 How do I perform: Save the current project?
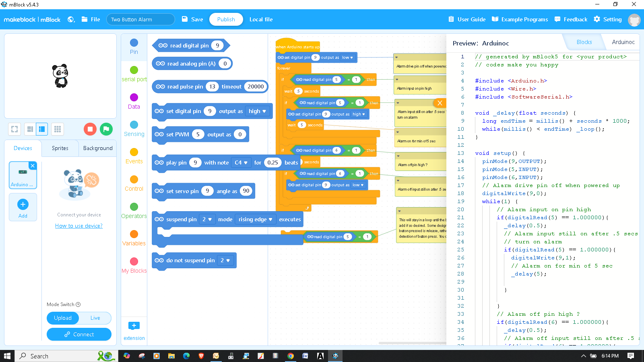192,19
